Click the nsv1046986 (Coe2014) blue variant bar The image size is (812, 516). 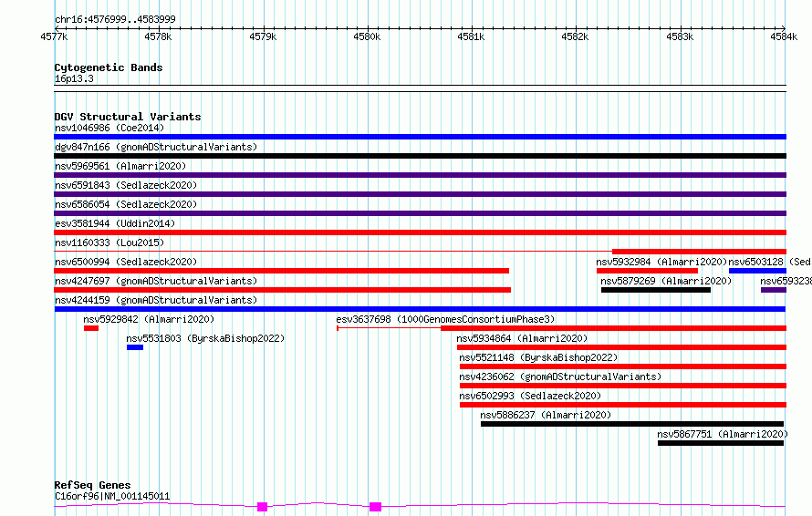pos(420,137)
